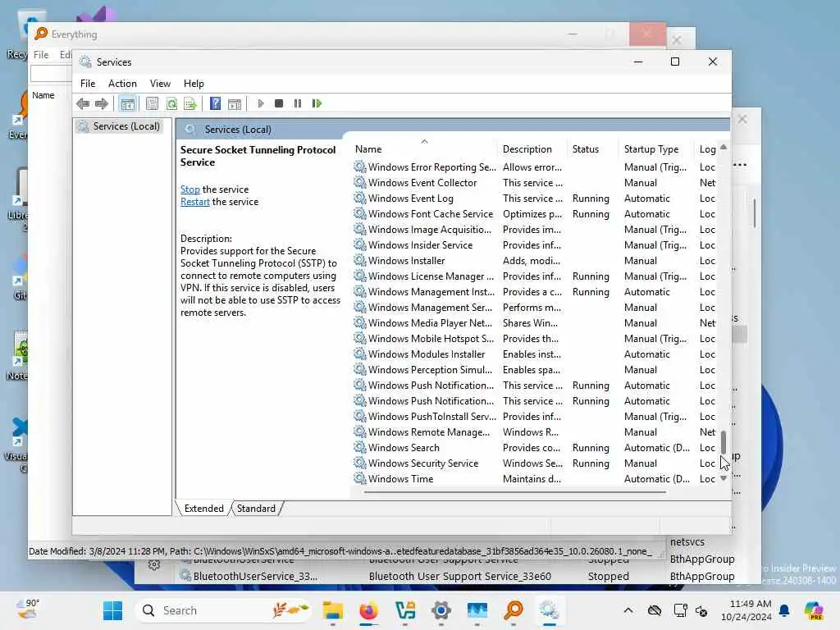
Task: Click the taskbar Search box
Action: [223, 610]
